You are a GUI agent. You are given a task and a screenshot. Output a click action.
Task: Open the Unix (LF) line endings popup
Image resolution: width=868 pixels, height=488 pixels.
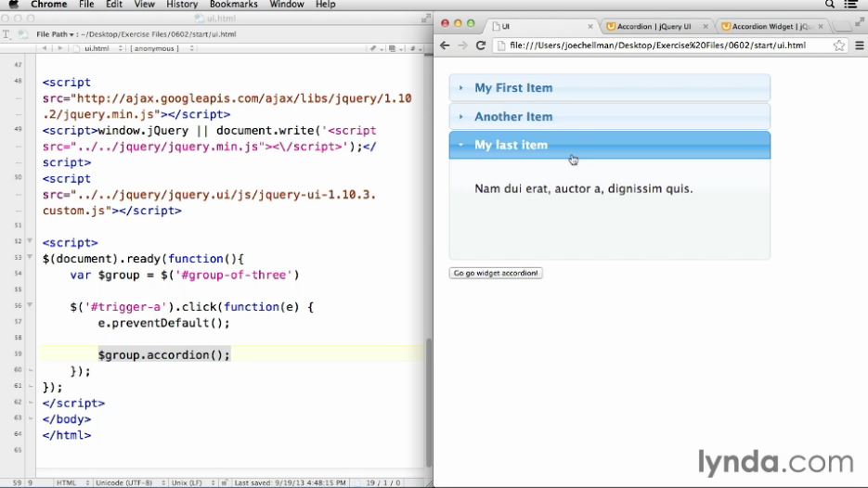click(193, 483)
